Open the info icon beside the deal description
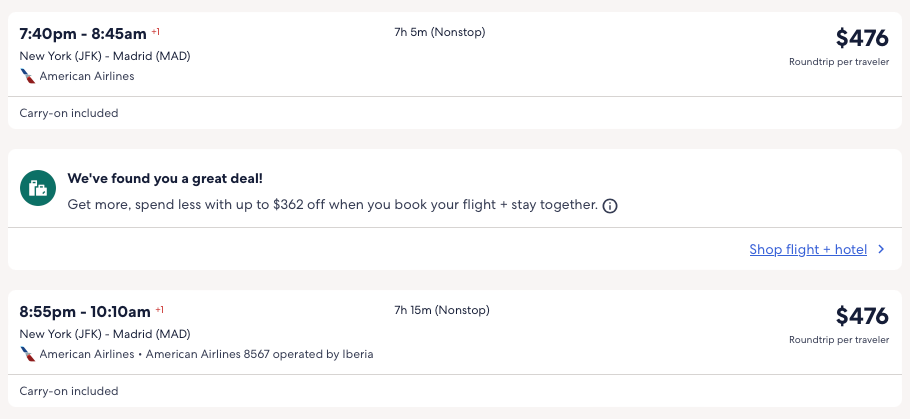The image size is (910, 419). click(610, 206)
